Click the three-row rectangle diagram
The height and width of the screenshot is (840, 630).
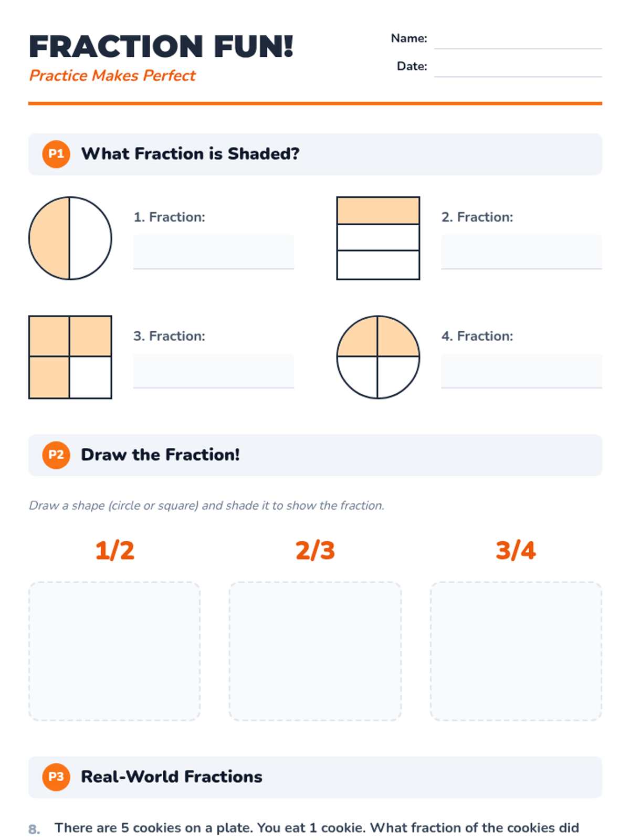[x=378, y=238]
